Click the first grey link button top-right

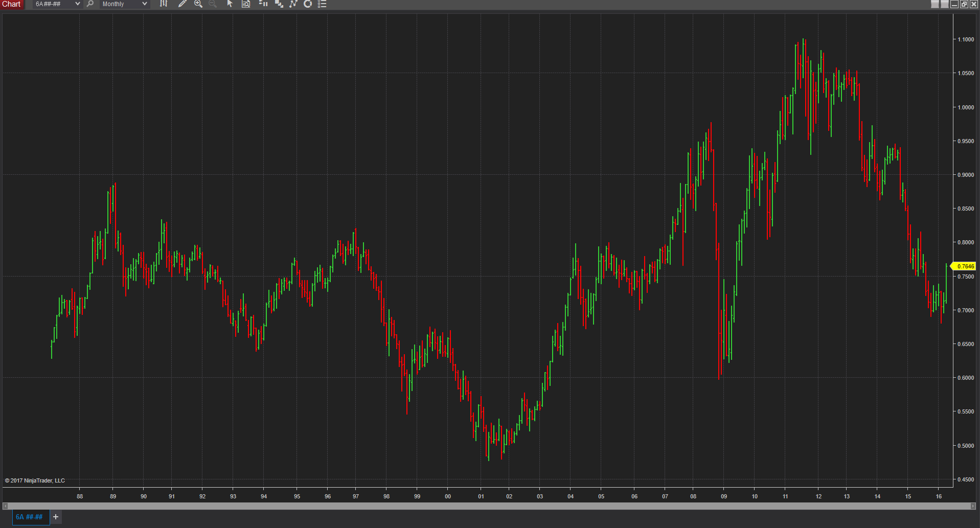pos(935,4)
